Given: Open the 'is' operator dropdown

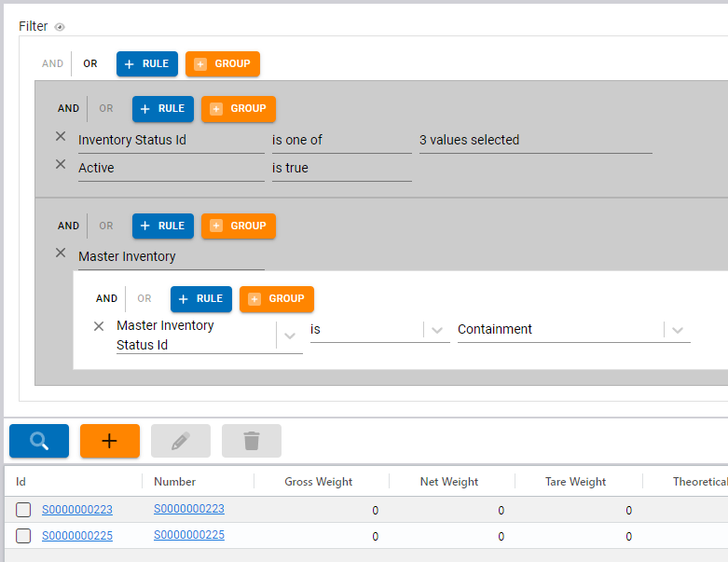Looking at the screenshot, I should click(437, 330).
